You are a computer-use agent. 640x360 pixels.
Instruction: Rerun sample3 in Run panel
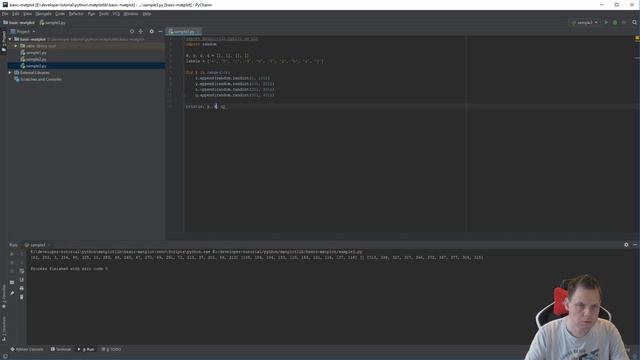click(x=12, y=254)
